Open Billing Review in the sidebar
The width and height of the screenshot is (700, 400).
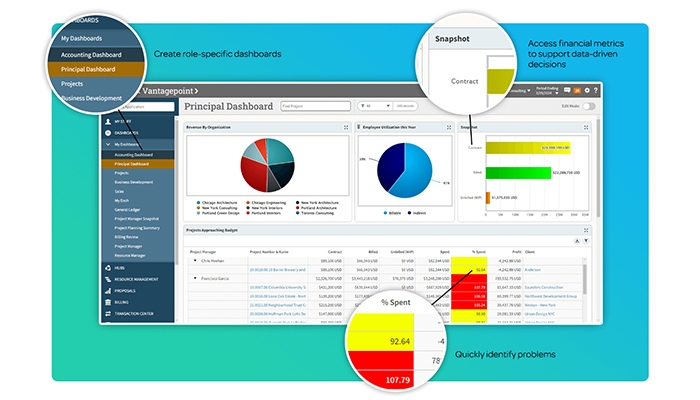(x=126, y=237)
